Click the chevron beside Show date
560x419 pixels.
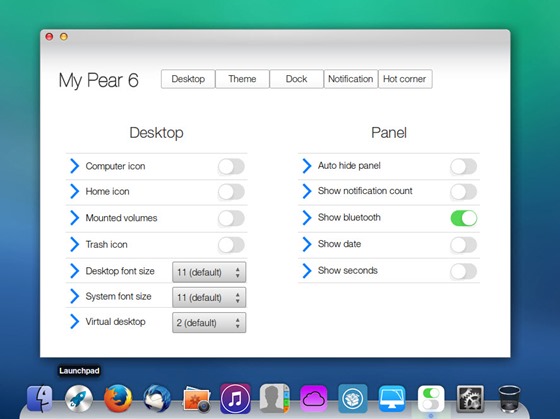(x=307, y=244)
